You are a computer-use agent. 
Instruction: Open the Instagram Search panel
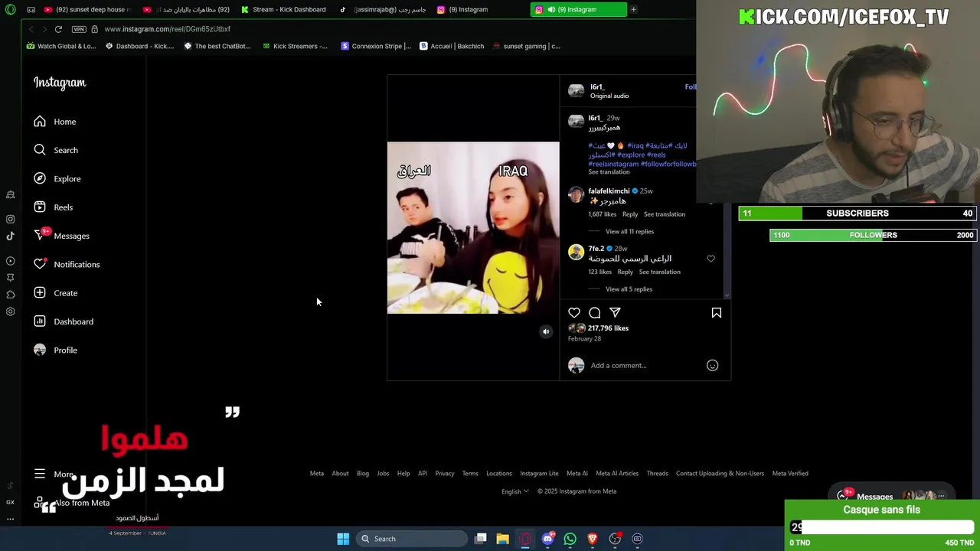point(56,150)
